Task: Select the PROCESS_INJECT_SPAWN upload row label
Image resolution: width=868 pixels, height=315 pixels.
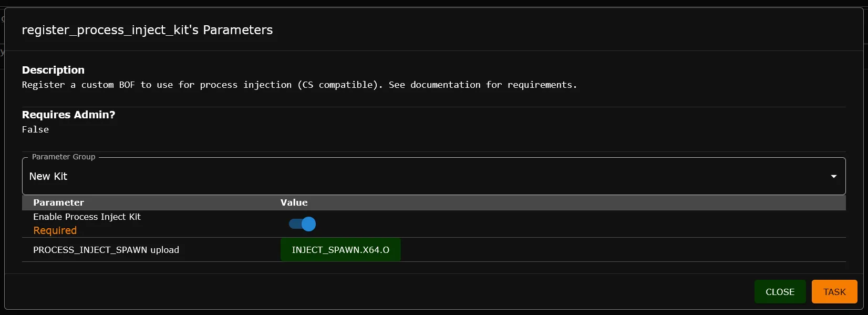Action: 106,250
